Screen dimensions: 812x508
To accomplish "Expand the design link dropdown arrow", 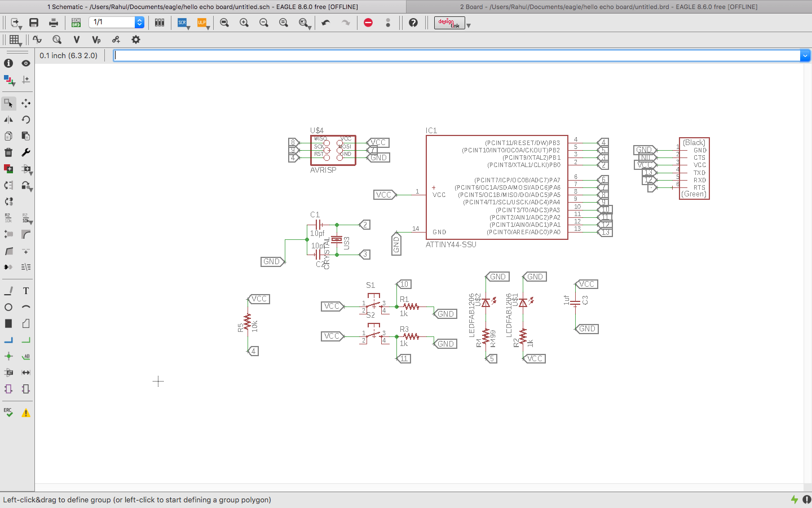I will point(469,25).
